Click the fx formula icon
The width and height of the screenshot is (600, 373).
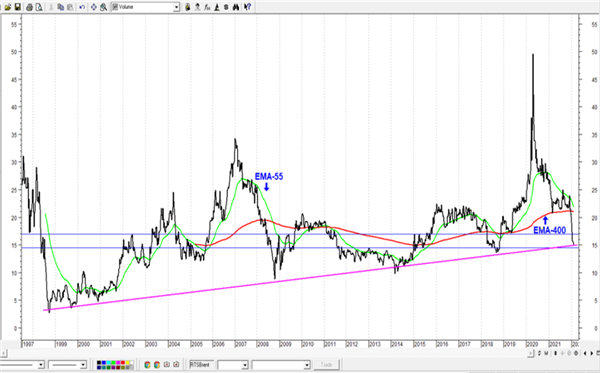(207, 7)
